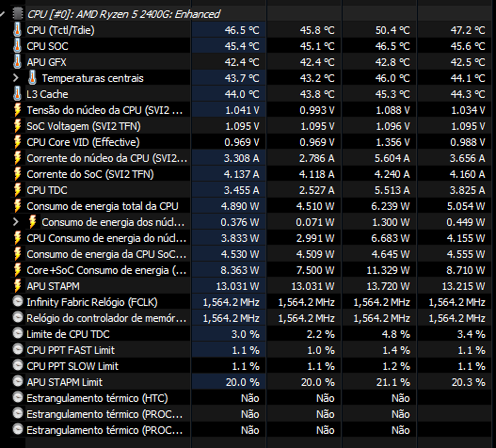Select SoC Voltagem (SVI2 TFN) label

(x=84, y=126)
